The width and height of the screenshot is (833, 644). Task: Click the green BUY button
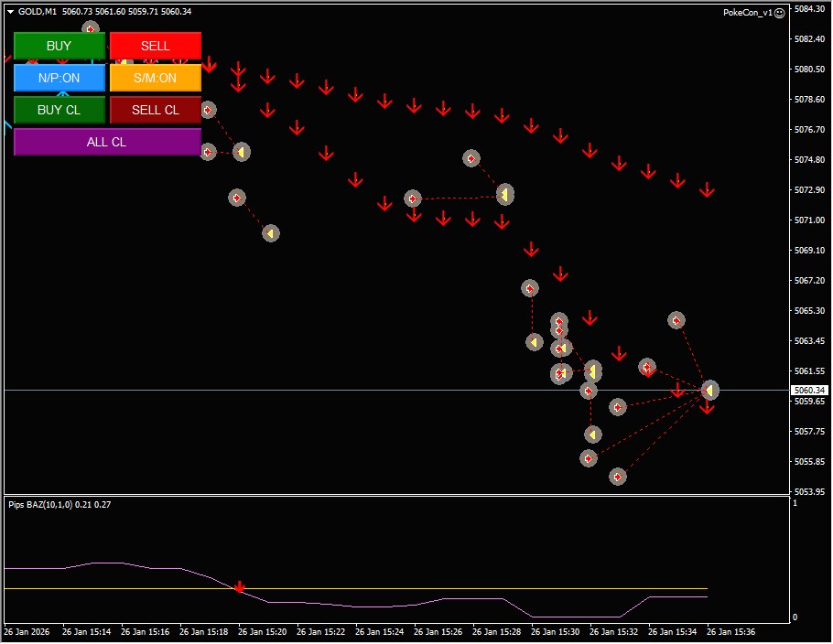pos(59,46)
